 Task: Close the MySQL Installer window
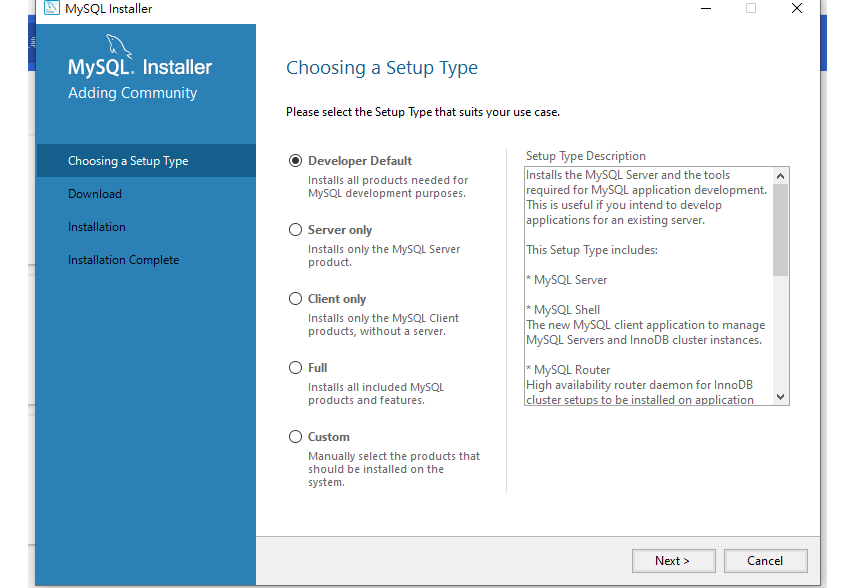tap(797, 8)
